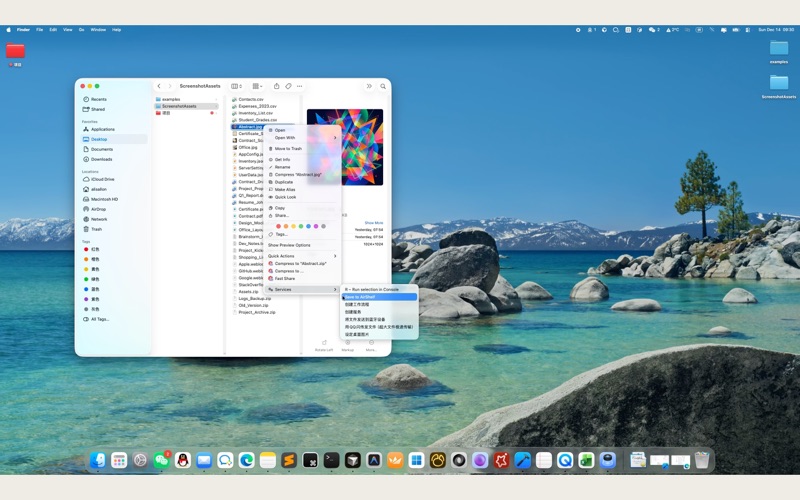The image size is (800, 500).
Task: Click the Show More link
Action: [373, 223]
